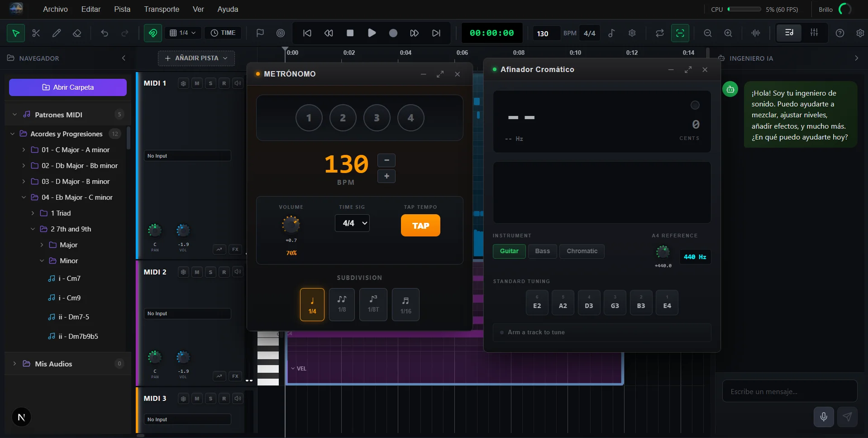Solo the MIDI 2 track
The height and width of the screenshot is (438, 868).
coord(210,272)
